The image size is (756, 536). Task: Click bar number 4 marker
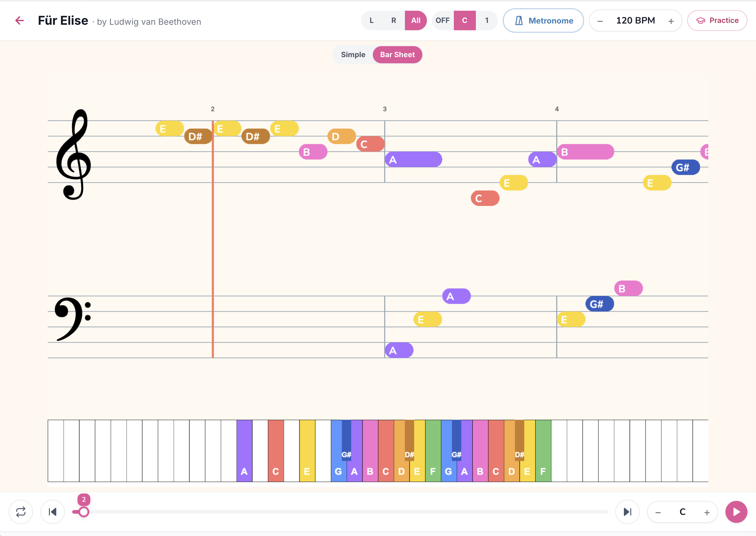tap(557, 109)
